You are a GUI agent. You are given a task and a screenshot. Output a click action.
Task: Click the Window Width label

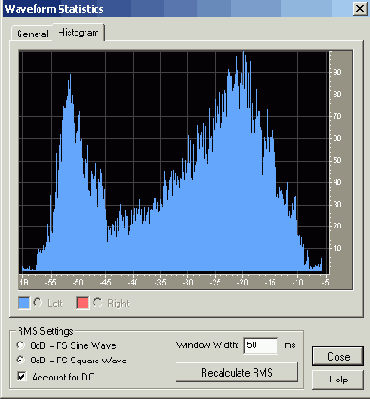pos(207,345)
